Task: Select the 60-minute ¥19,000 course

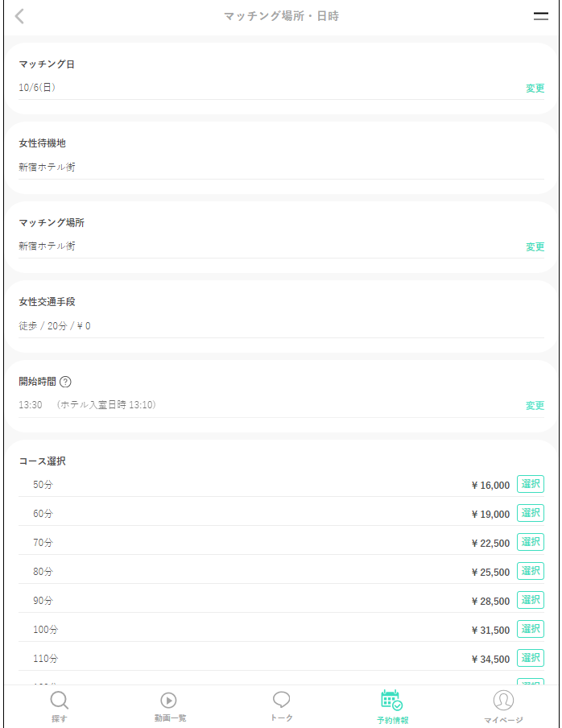Action: click(x=531, y=513)
